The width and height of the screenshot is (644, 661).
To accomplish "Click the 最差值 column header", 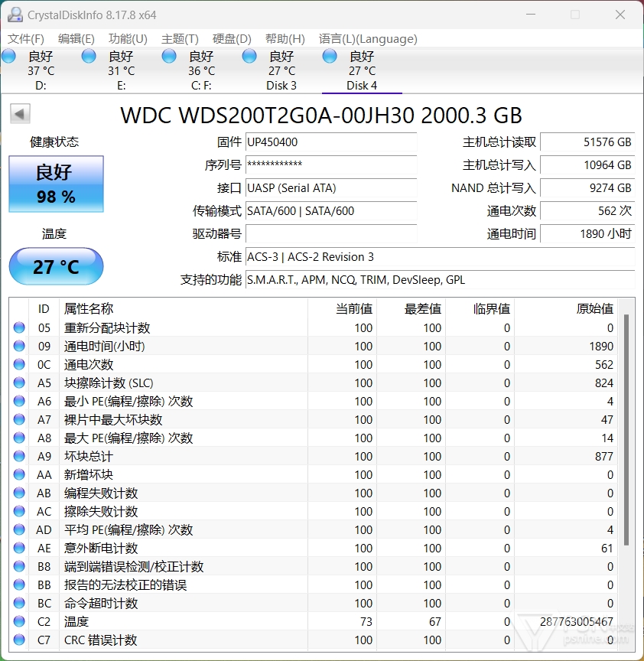I will pyautogui.click(x=411, y=309).
